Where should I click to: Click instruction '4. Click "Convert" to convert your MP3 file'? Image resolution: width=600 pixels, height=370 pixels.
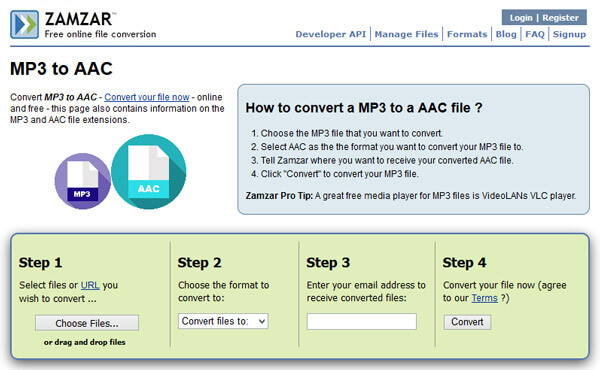tap(335, 174)
